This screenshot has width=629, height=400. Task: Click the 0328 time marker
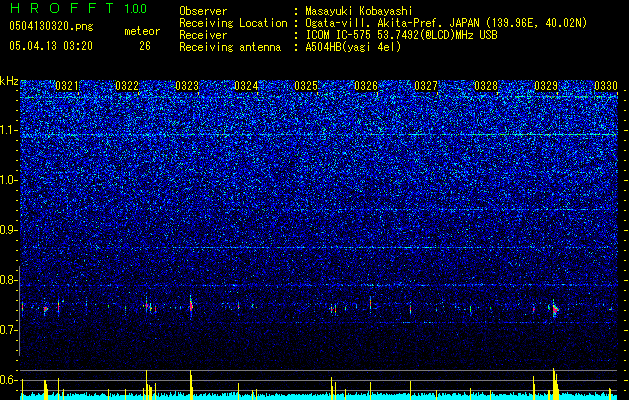[486, 86]
